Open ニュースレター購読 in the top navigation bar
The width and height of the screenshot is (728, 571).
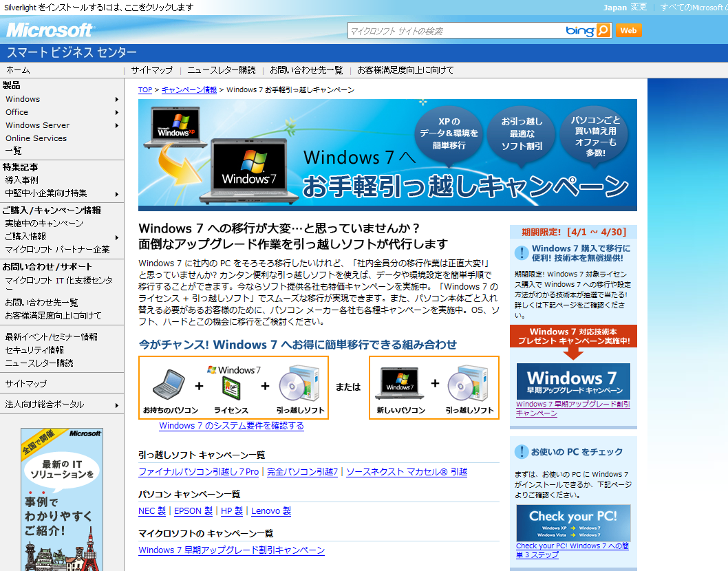222,70
